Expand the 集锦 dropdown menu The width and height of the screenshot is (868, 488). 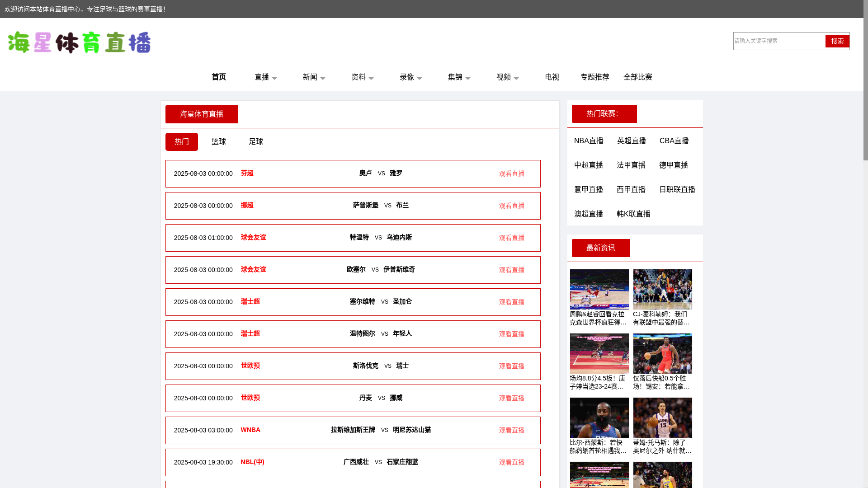(459, 77)
